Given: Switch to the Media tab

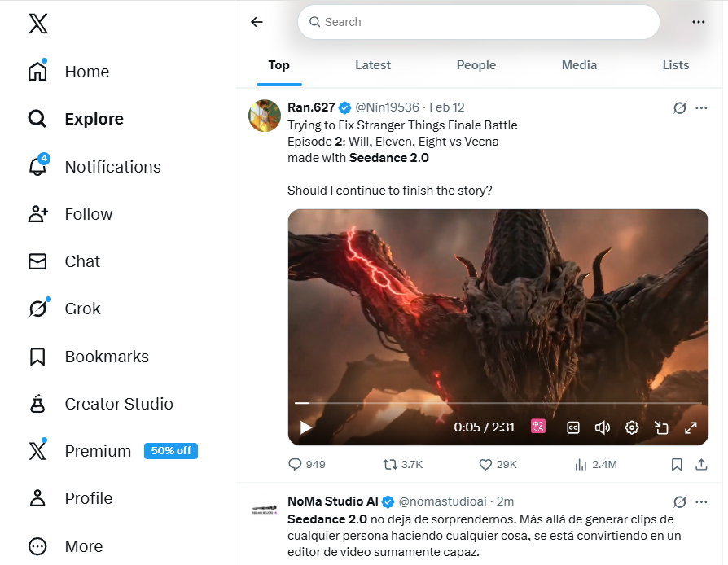Looking at the screenshot, I should 580,65.
